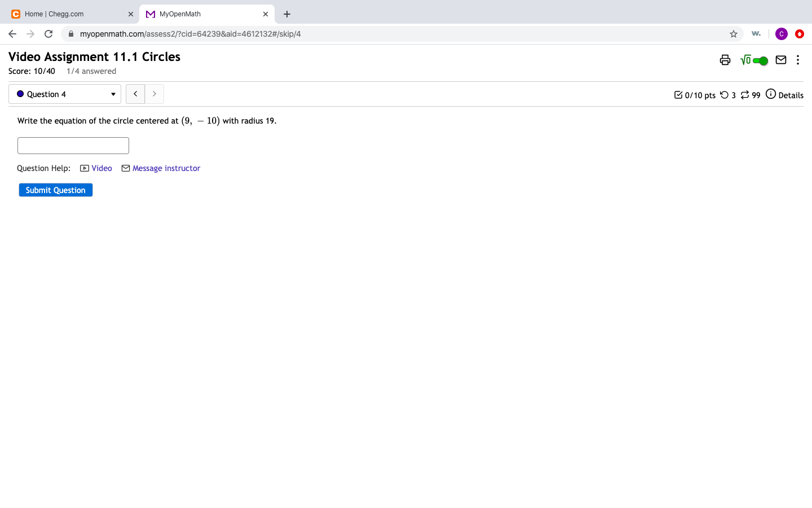Reload the page
The image size is (812, 508).
48,34
